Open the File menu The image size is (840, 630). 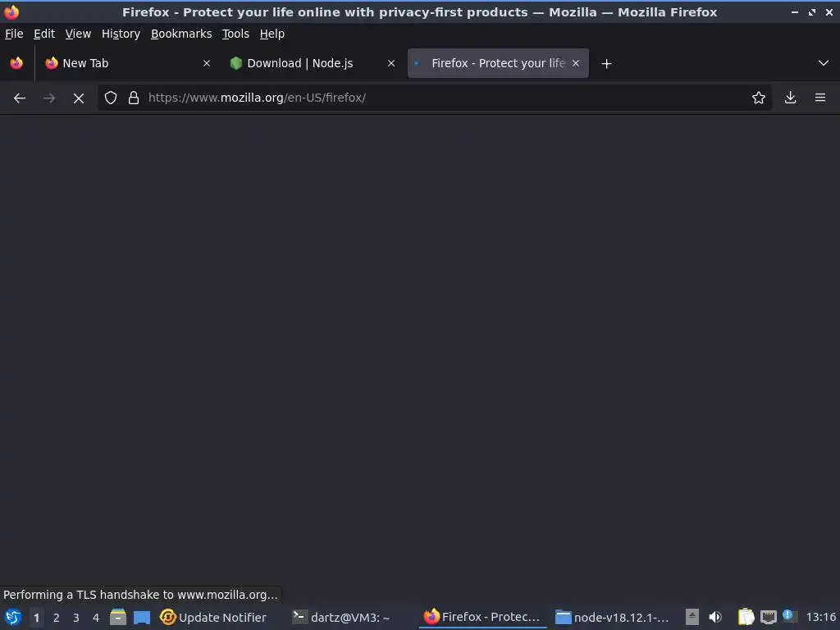coord(14,34)
